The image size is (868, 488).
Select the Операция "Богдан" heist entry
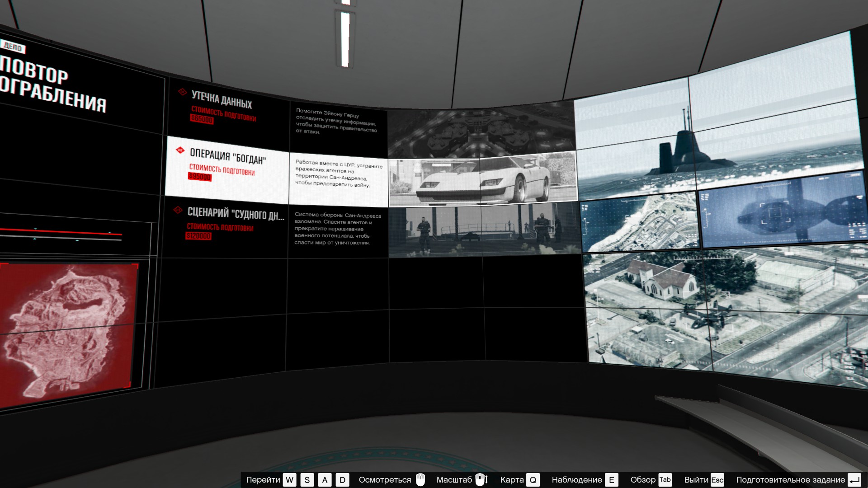(227, 169)
